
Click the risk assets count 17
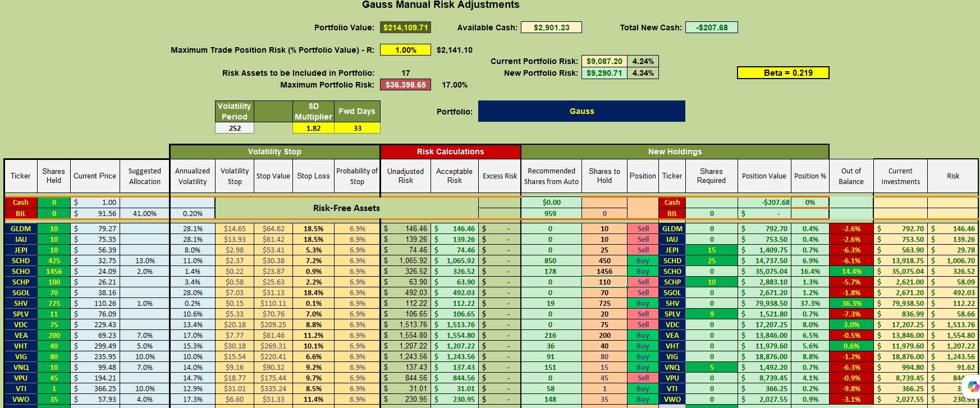[x=406, y=73]
